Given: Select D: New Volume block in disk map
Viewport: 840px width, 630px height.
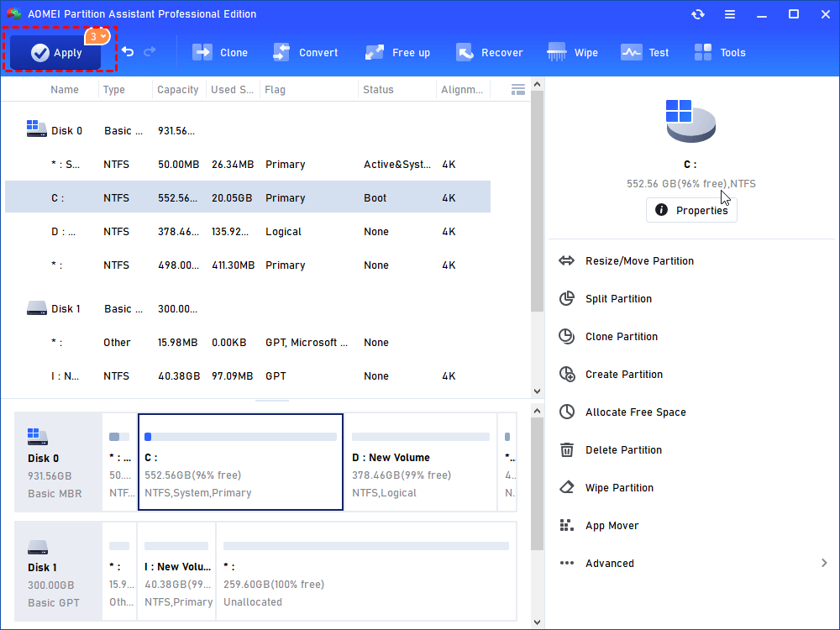Looking at the screenshot, I should click(421, 462).
